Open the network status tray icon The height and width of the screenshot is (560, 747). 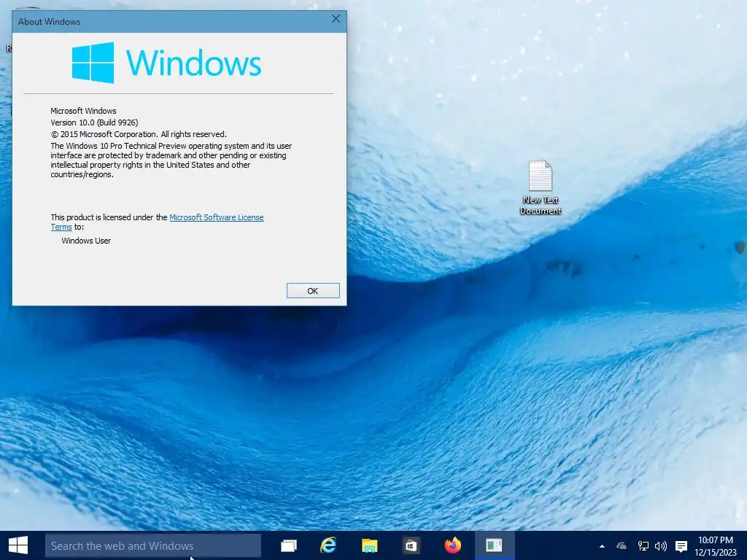643,546
